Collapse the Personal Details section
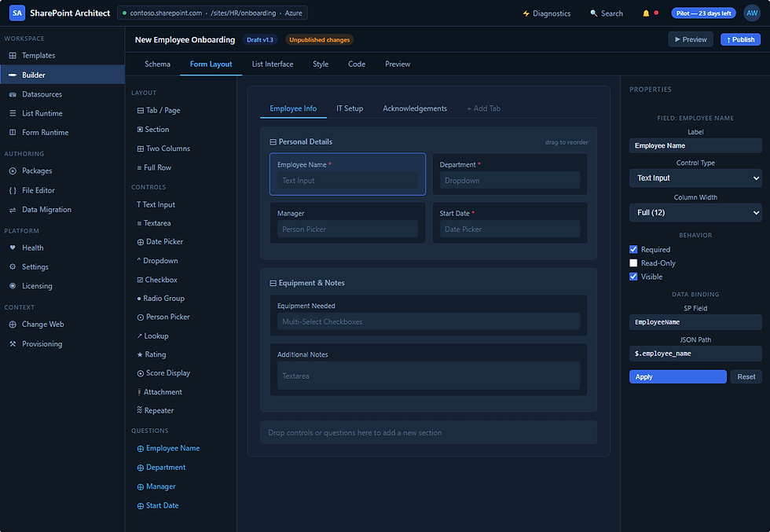The image size is (770, 532). (x=273, y=142)
